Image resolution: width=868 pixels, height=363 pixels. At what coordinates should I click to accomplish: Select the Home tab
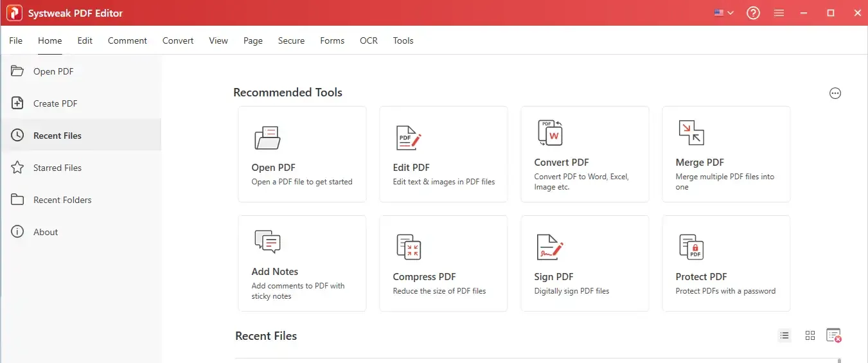(x=50, y=40)
